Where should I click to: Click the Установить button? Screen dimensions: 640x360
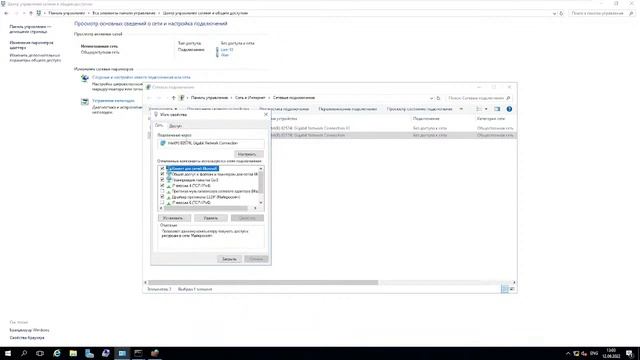pos(174,218)
